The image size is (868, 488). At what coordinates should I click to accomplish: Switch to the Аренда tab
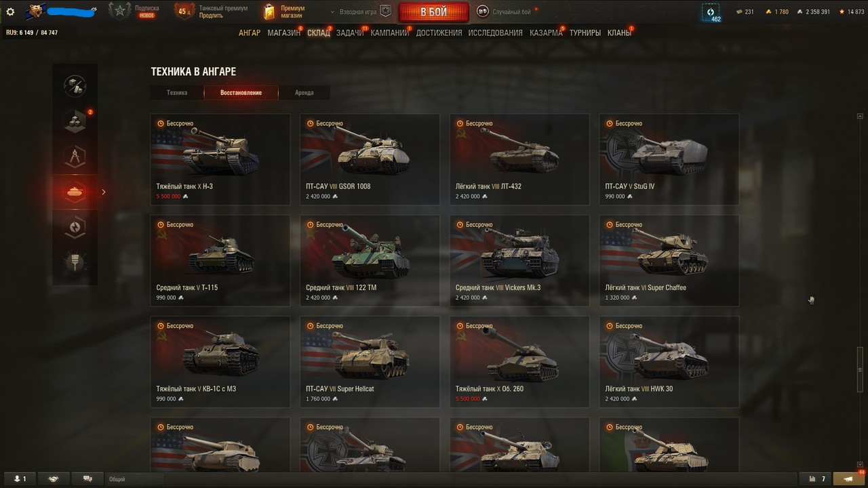(304, 93)
